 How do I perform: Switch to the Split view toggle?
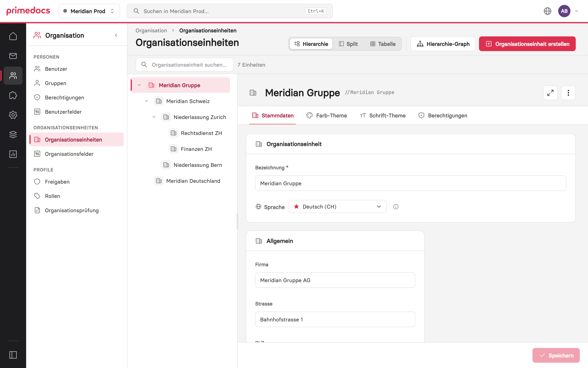[x=348, y=44]
